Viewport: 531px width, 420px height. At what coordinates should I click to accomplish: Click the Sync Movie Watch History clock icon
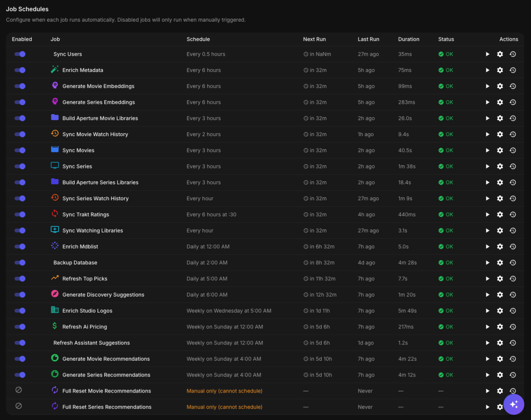pos(55,134)
